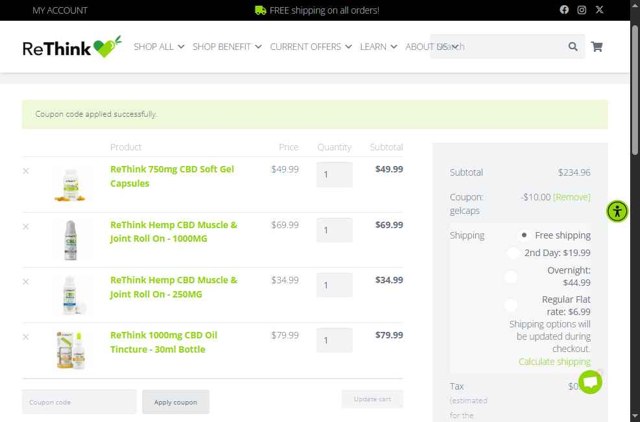The height and width of the screenshot is (422, 640).
Task: Open the accessibility widget icon
Action: pyautogui.click(x=617, y=211)
